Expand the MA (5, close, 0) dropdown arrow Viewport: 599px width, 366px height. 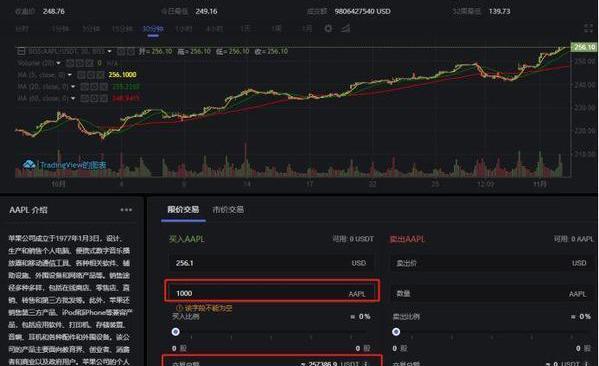tap(70, 75)
